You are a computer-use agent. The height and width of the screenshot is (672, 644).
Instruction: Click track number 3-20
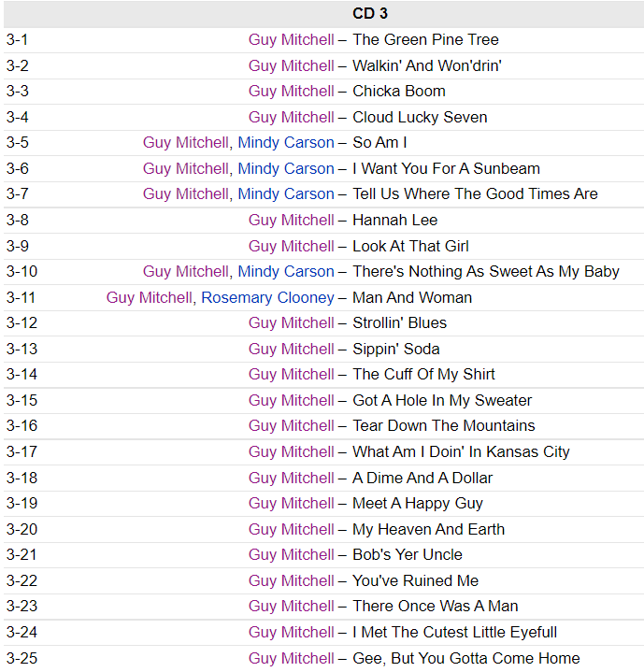(x=21, y=530)
